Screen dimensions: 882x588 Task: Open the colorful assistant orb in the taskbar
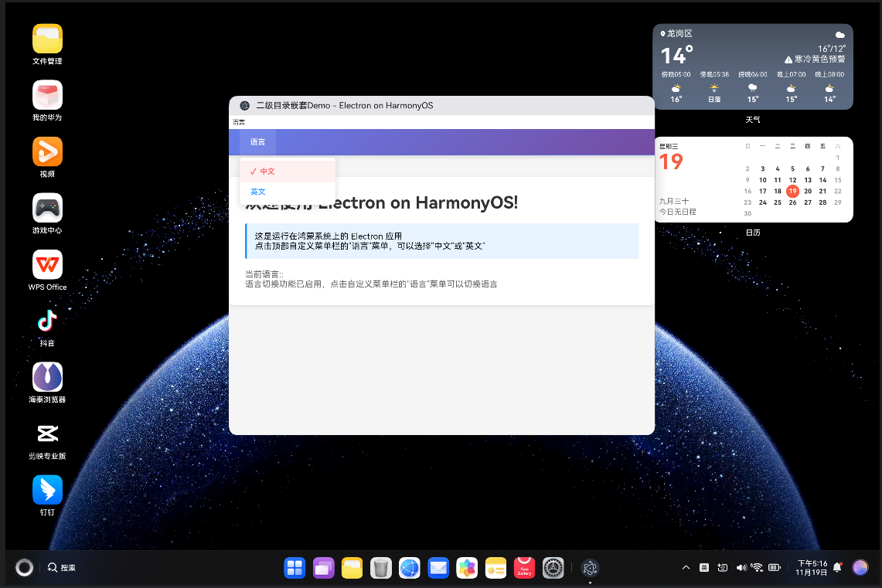[x=860, y=568]
